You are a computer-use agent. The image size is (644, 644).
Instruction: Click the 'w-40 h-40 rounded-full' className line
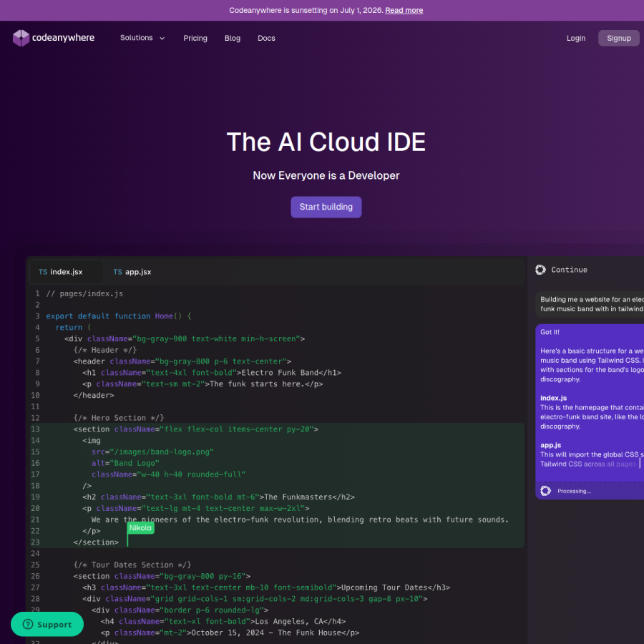tap(168, 474)
